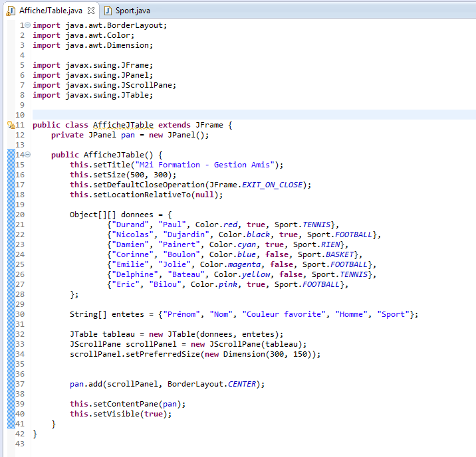
Task: Close the AfficheJTable.java editor tab
Action: coord(91,10)
